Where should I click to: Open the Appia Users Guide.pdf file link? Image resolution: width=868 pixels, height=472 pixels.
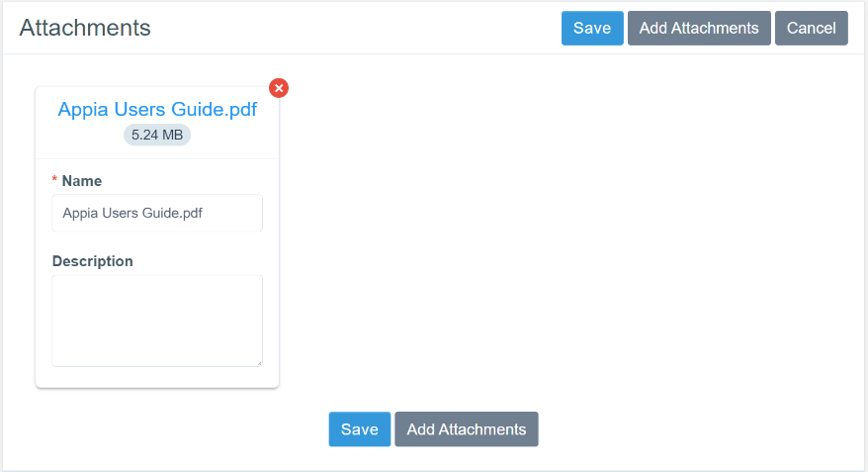click(157, 110)
